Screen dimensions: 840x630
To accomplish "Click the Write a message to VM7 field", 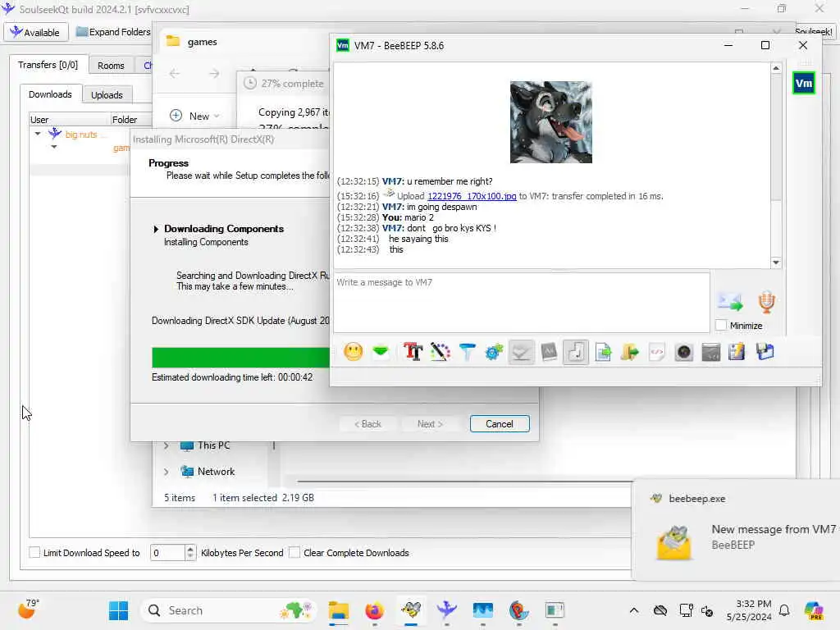I will point(522,302).
